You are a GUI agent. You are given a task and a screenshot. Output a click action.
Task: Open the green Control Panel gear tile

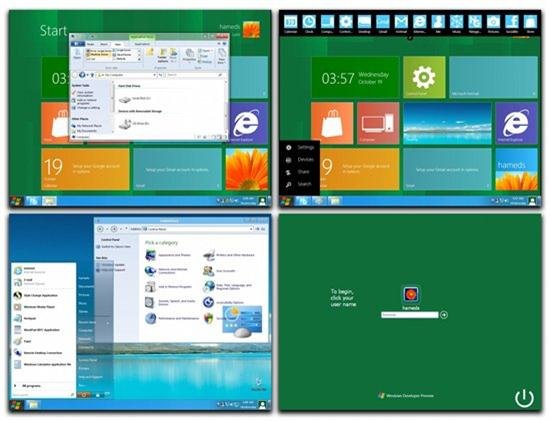424,77
